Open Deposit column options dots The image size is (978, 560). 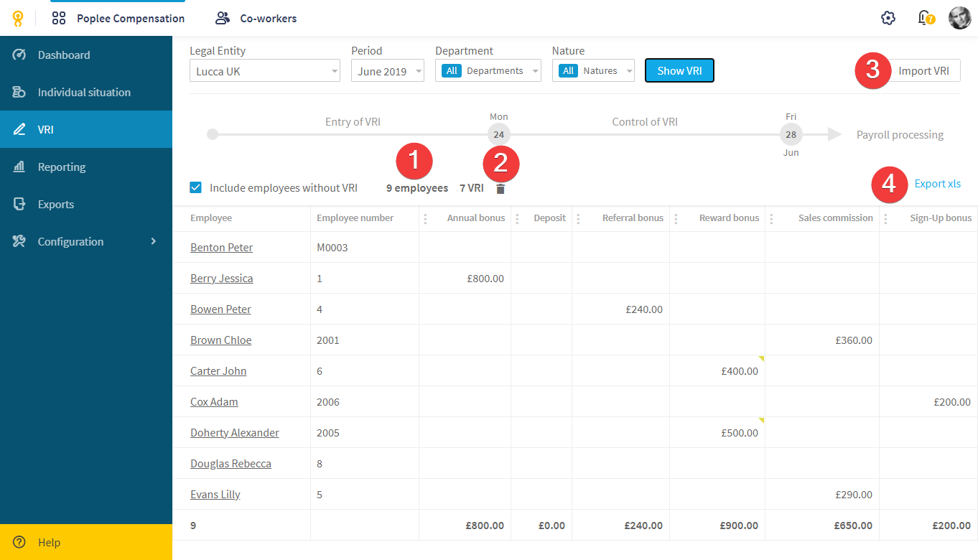click(x=517, y=218)
